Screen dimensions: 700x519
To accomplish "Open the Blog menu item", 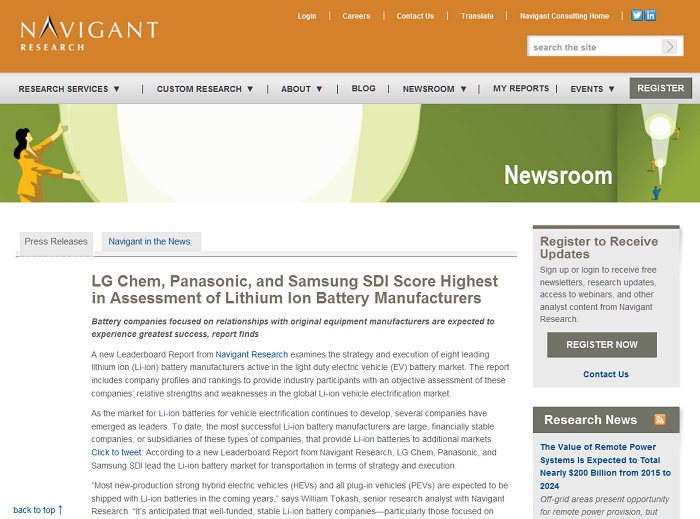I will (364, 89).
